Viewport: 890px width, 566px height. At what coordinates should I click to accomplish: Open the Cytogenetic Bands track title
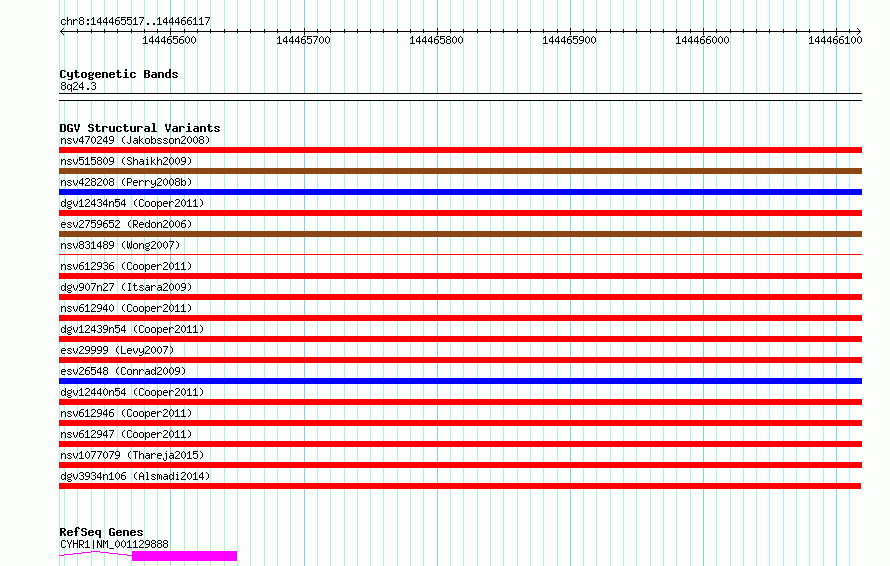119,74
